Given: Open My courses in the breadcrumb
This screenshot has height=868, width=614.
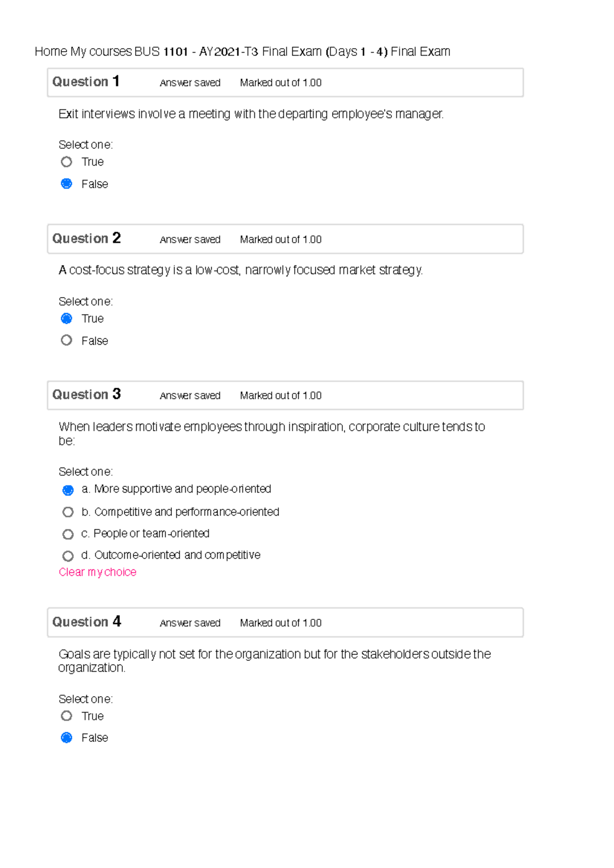Looking at the screenshot, I should pos(101,52).
